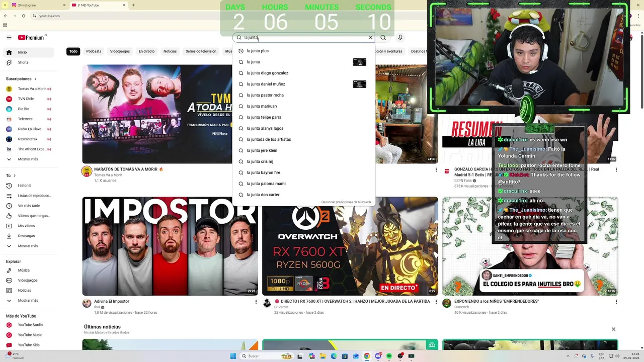Dismiss Últimas noticias section with X

613,329
